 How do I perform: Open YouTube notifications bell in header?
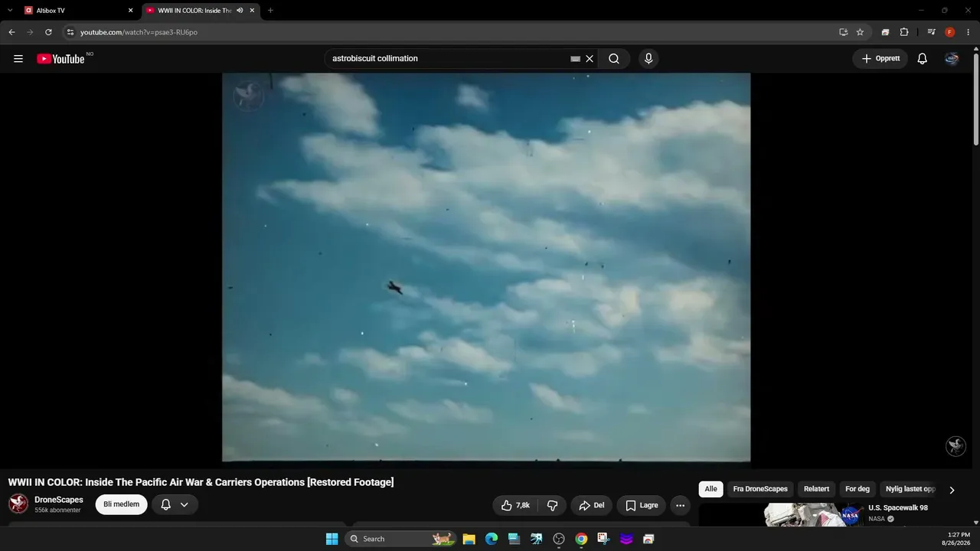923,59
